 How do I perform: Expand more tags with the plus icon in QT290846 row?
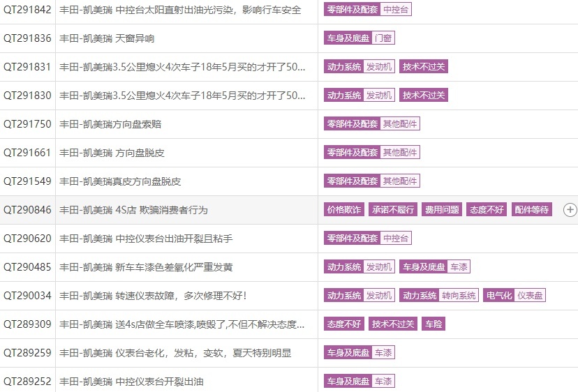pos(570,210)
